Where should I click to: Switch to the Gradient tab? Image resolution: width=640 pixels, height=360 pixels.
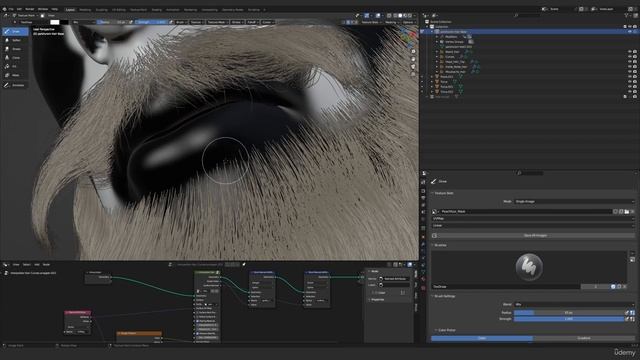click(x=584, y=338)
